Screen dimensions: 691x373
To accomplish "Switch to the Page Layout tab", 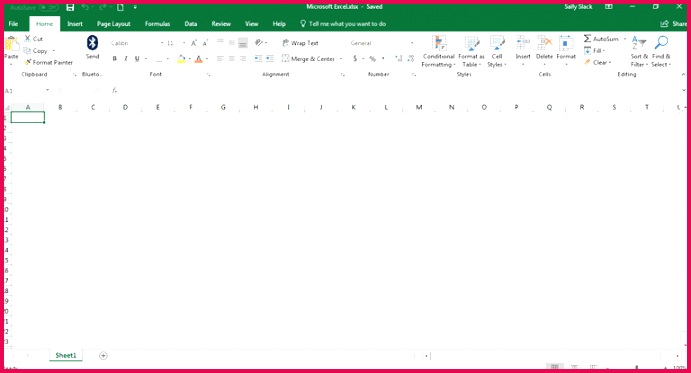I will pos(114,24).
